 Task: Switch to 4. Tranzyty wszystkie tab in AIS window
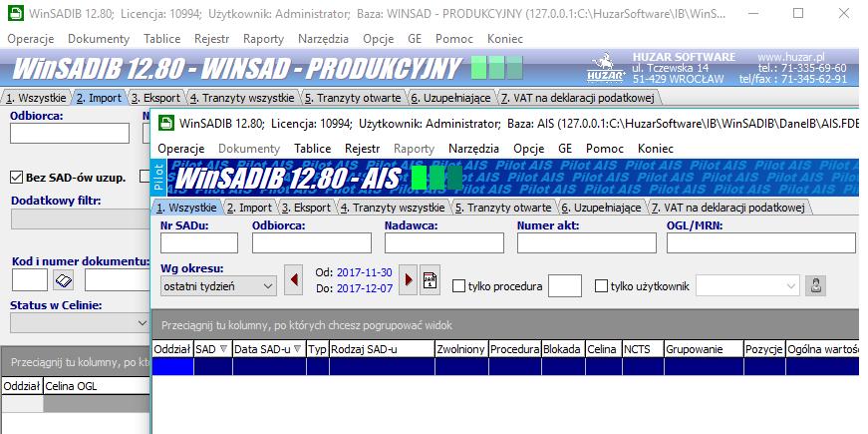[393, 208]
